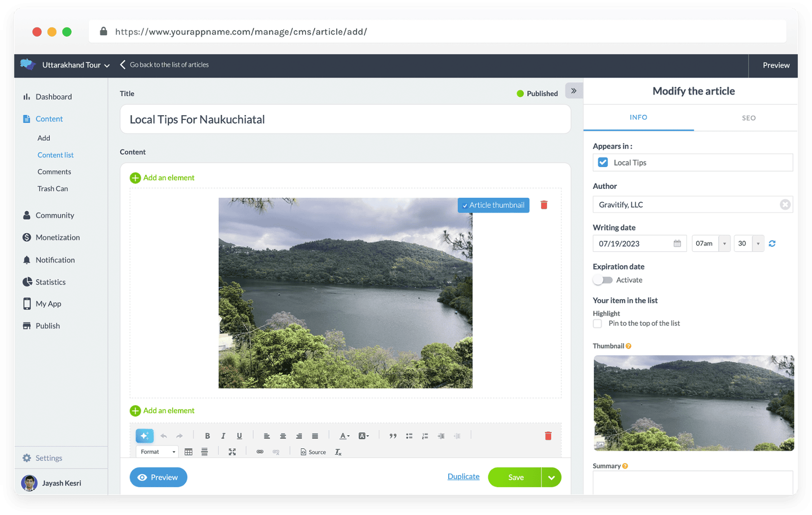Switch to the SEO tab
Viewport: 812px width, 515px height.
pos(749,118)
